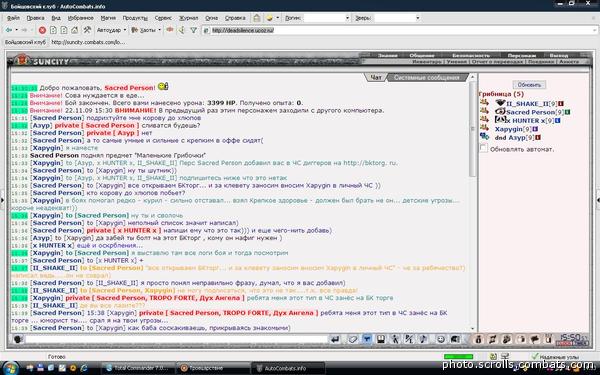Open the back button history arrow
This screenshot has height=375, width=600.
[16, 30]
